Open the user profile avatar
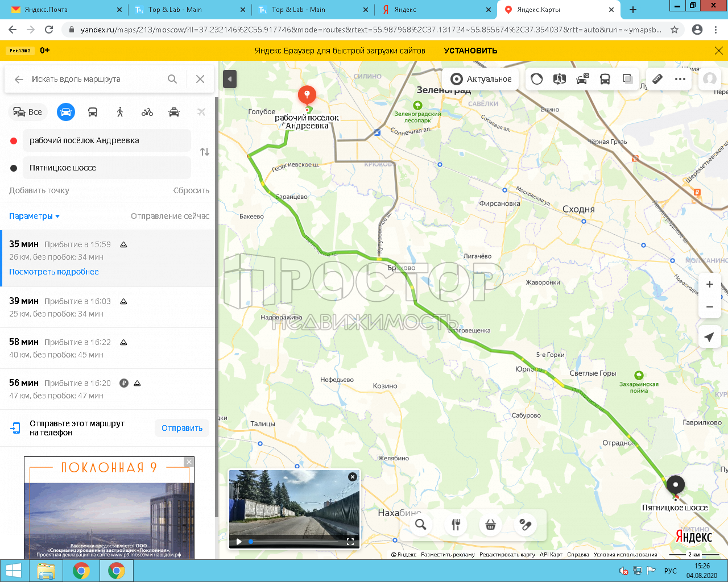Image resolution: width=728 pixels, height=582 pixels. click(x=709, y=79)
